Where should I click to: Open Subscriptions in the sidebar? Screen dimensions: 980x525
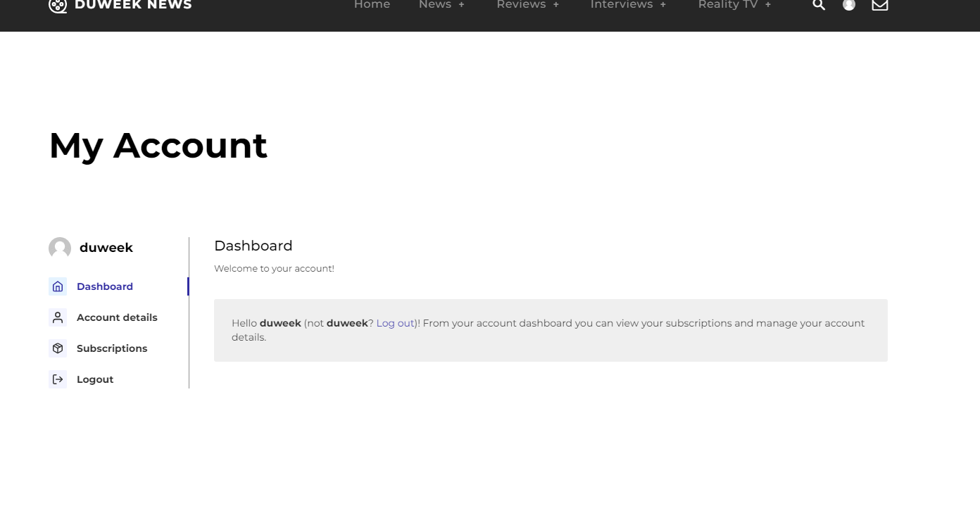click(x=112, y=348)
